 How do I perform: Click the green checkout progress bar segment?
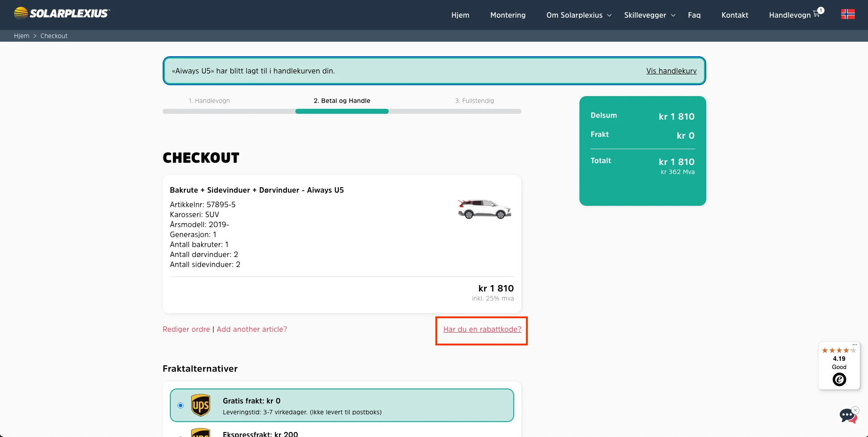pos(342,111)
